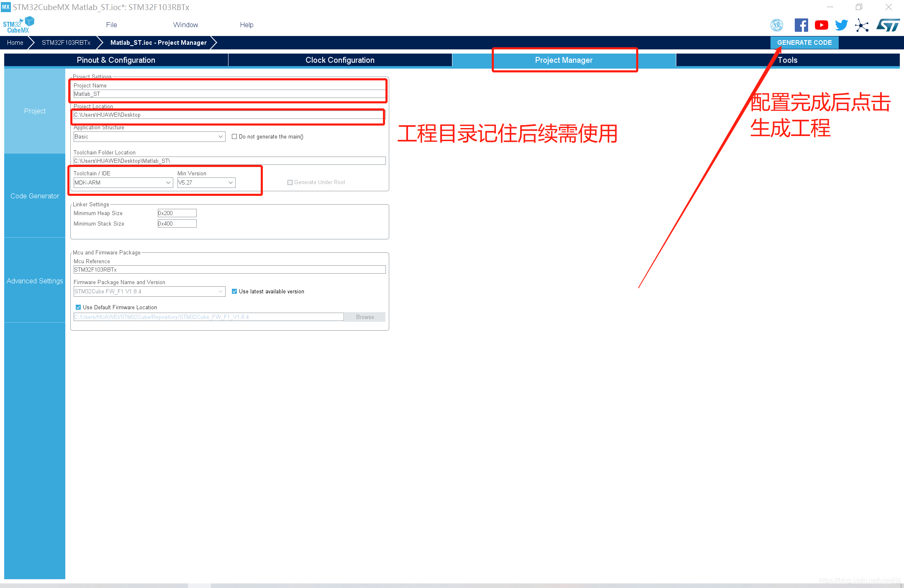Open the Application Structure dropdown

[149, 136]
